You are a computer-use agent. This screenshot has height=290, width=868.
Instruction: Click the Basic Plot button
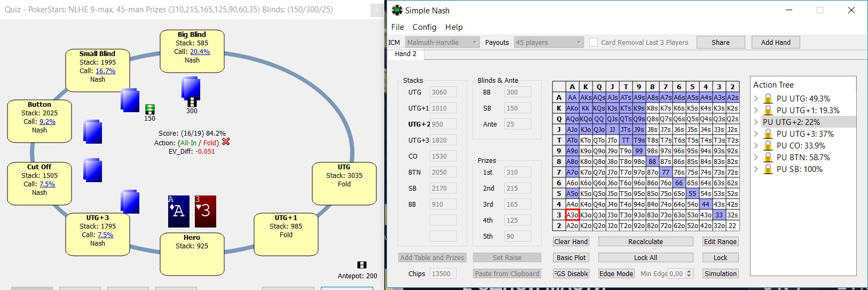571,257
